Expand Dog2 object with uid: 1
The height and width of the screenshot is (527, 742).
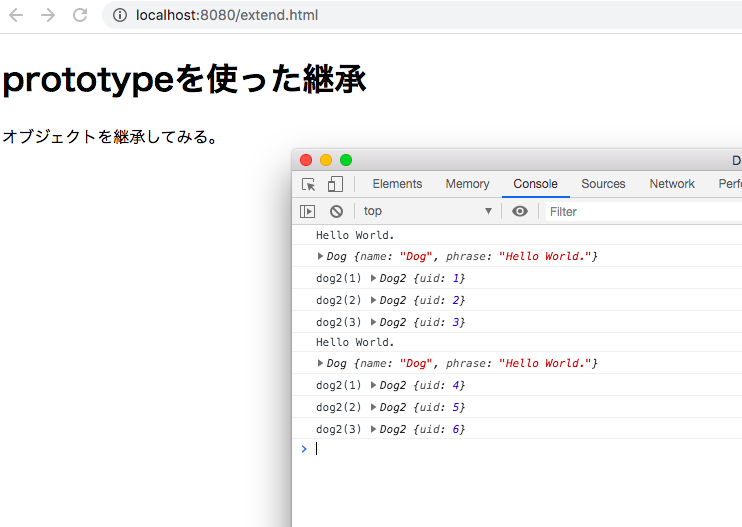tap(373, 278)
